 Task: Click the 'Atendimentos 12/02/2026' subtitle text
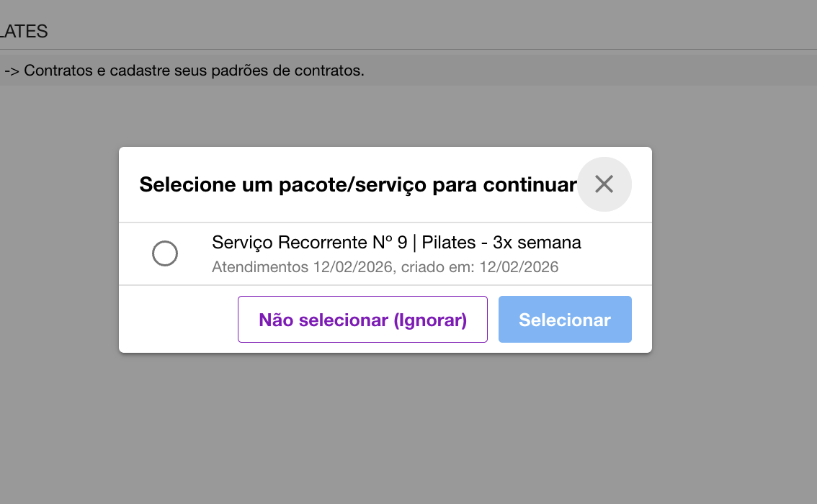pyautogui.click(x=303, y=267)
